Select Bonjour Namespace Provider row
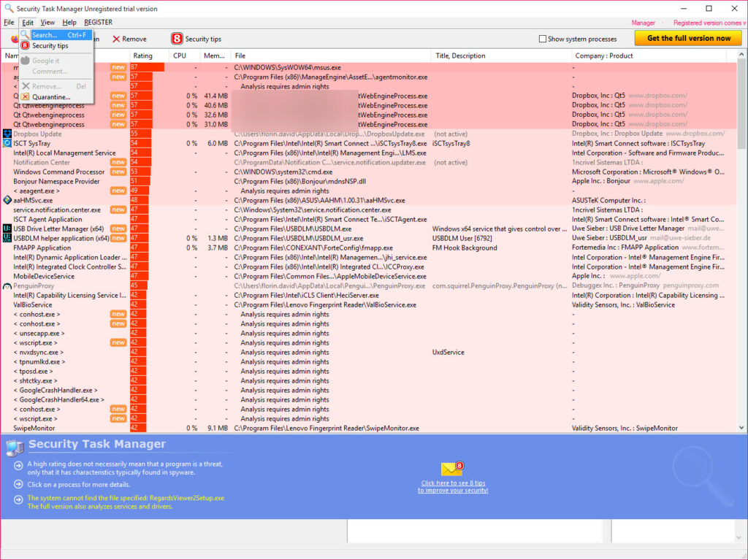748x560 pixels. 369,181
